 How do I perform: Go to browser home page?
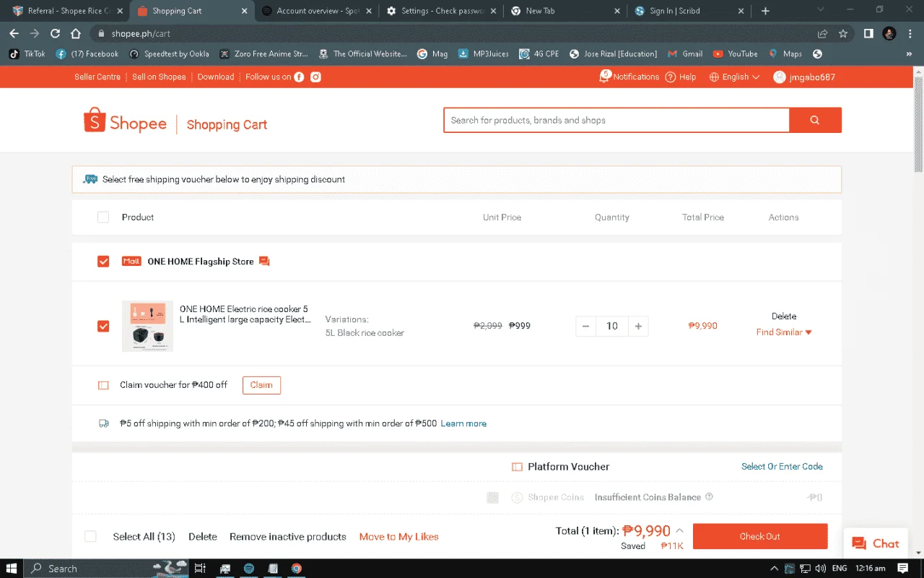pos(75,33)
